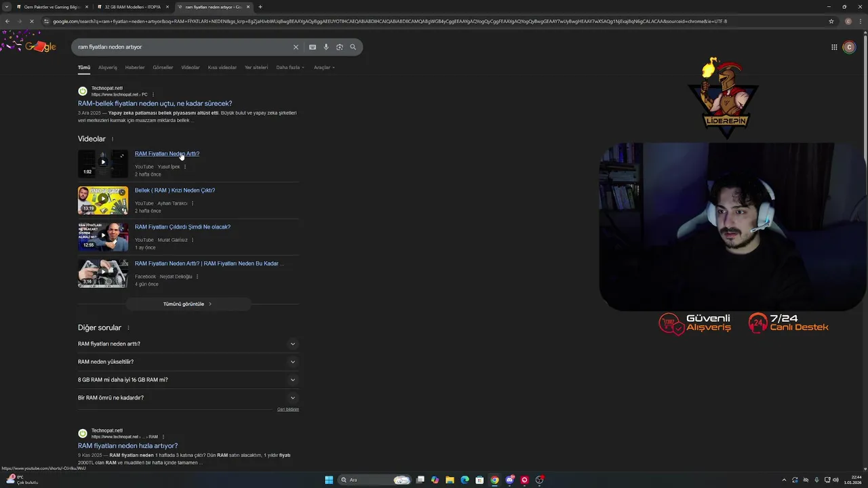Switch to the Görseller tab
Image resolution: width=868 pixels, height=488 pixels.
click(x=163, y=68)
